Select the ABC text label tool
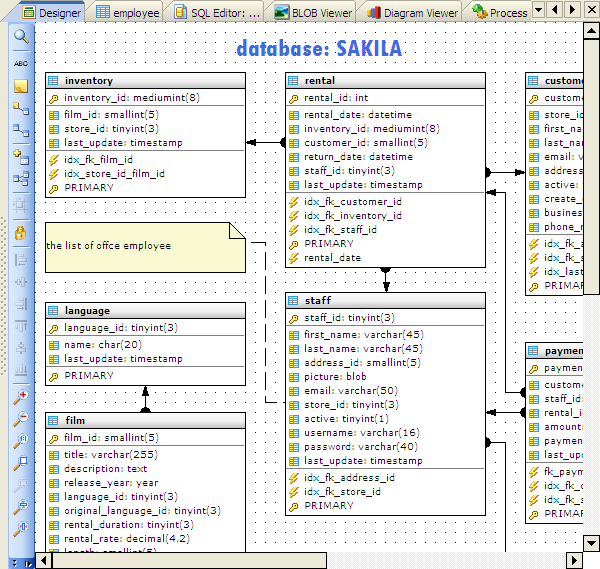 tap(21, 64)
